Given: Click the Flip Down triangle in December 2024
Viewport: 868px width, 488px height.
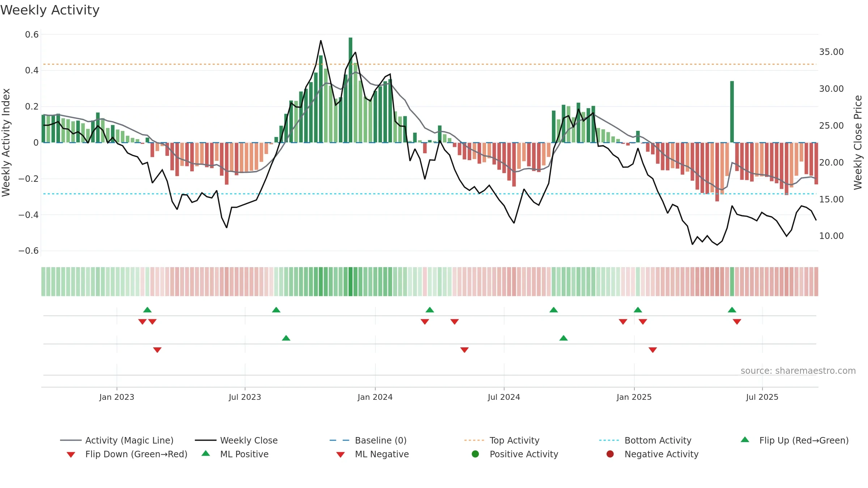Looking at the screenshot, I should pyautogui.click(x=623, y=322).
